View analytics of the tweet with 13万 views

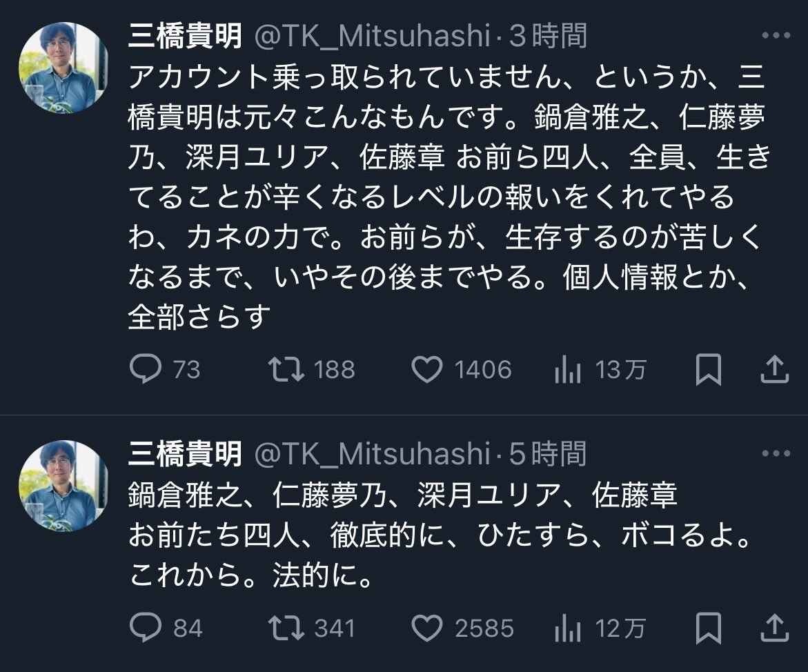(x=567, y=370)
